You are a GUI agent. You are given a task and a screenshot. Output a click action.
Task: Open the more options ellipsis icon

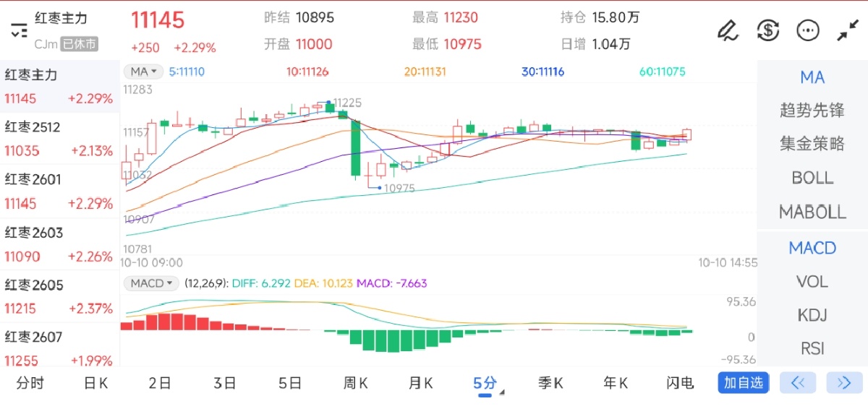807,30
